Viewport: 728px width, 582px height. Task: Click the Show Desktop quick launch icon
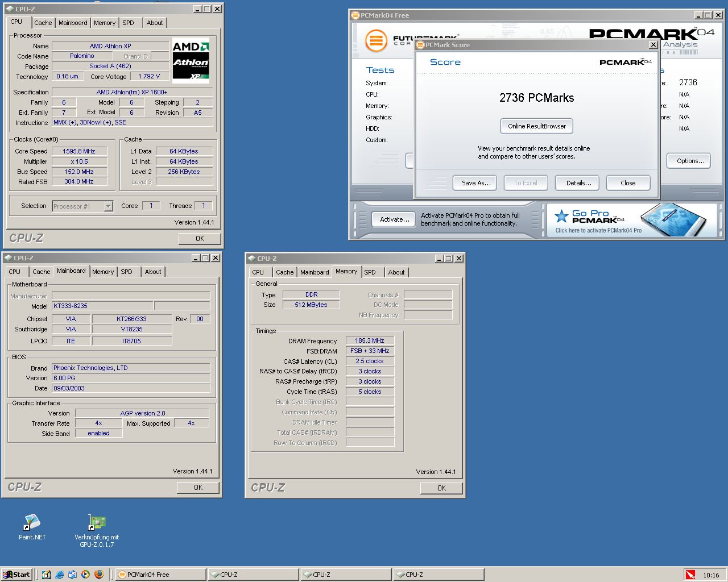tap(47, 575)
